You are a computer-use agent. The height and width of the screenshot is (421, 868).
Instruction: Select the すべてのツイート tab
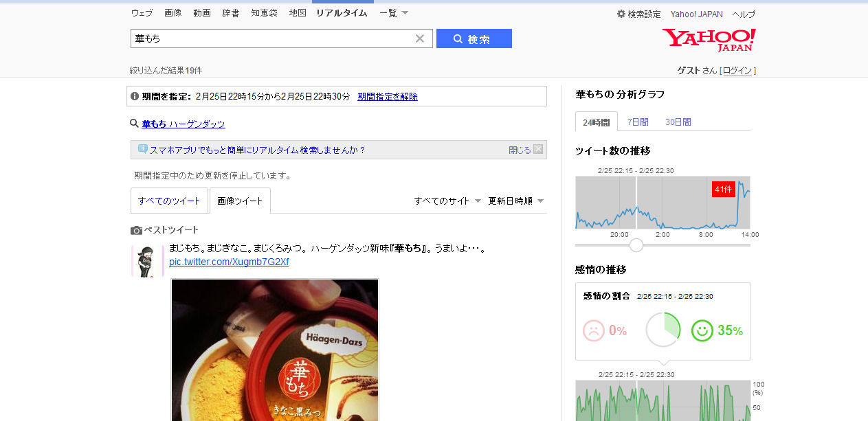pyautogui.click(x=169, y=201)
